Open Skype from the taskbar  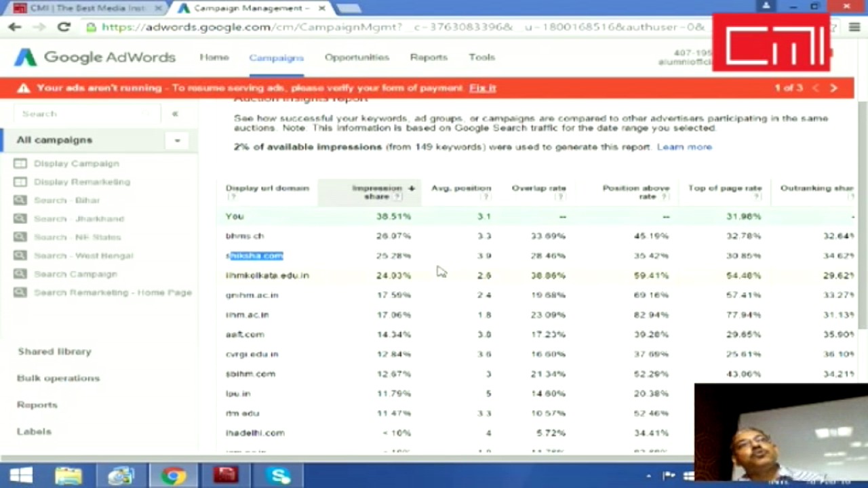279,476
